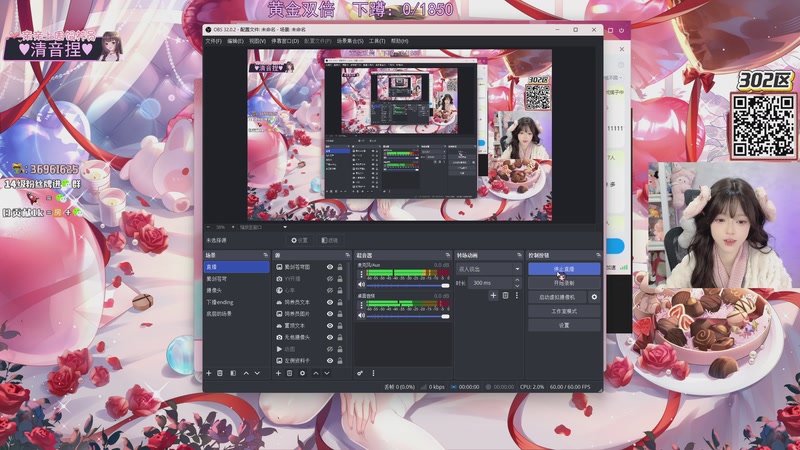
Task: Open advanced audio properties in the mixer toolbar
Action: click(x=360, y=373)
